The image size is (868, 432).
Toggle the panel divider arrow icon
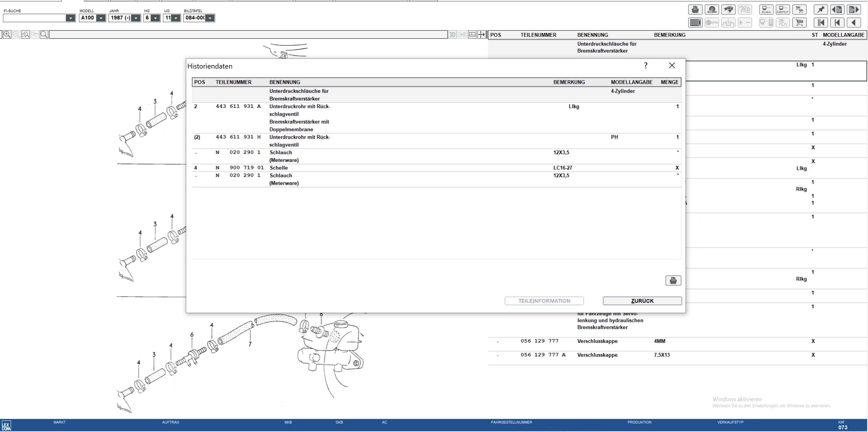point(481,34)
